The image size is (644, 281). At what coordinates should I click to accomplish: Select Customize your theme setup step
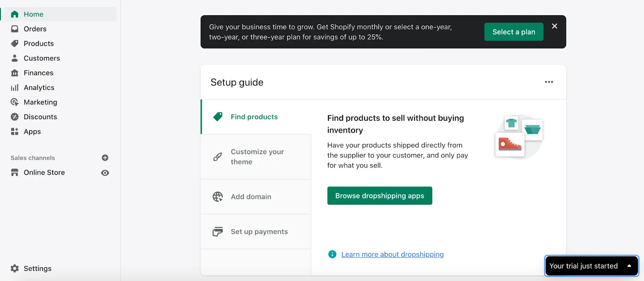click(x=256, y=157)
